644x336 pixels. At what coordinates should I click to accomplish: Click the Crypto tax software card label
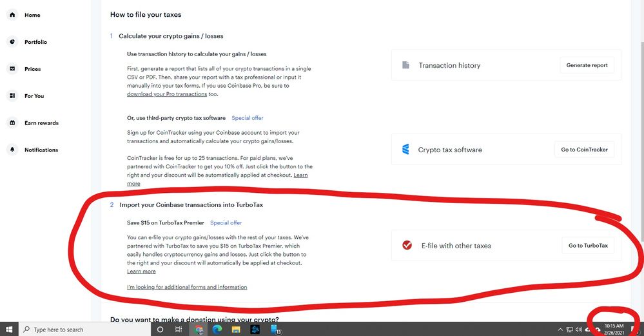click(450, 150)
